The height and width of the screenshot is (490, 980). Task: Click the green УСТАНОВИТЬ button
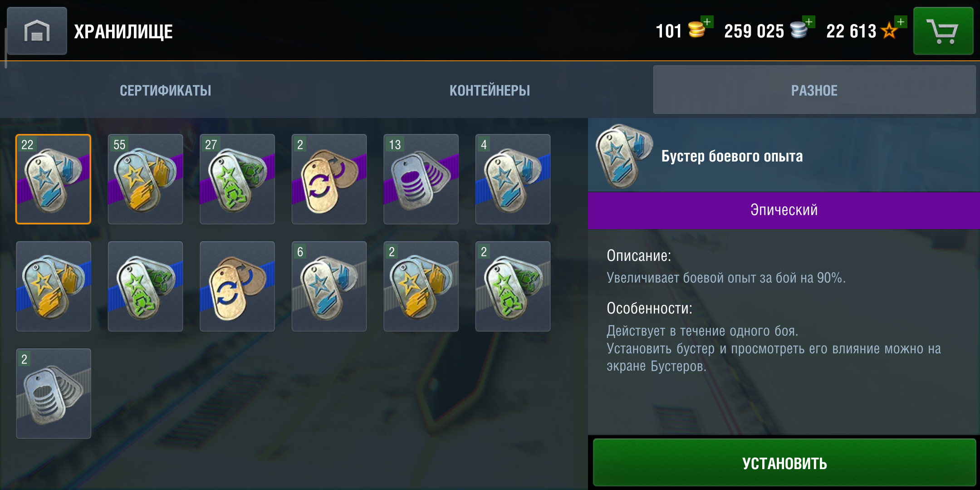click(784, 463)
